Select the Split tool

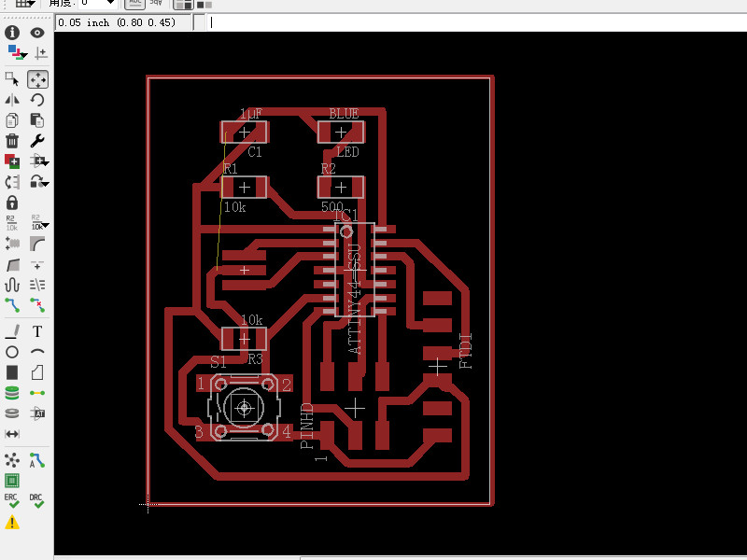[x=12, y=265]
